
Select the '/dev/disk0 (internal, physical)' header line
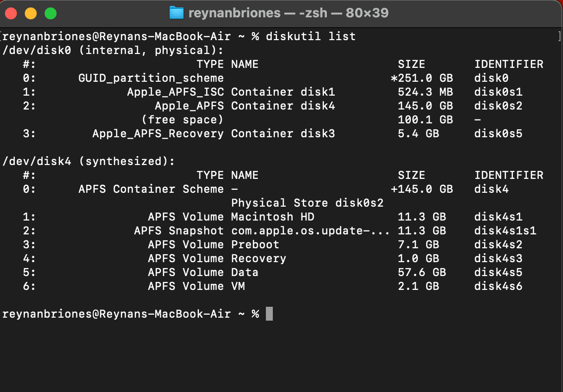click(113, 51)
